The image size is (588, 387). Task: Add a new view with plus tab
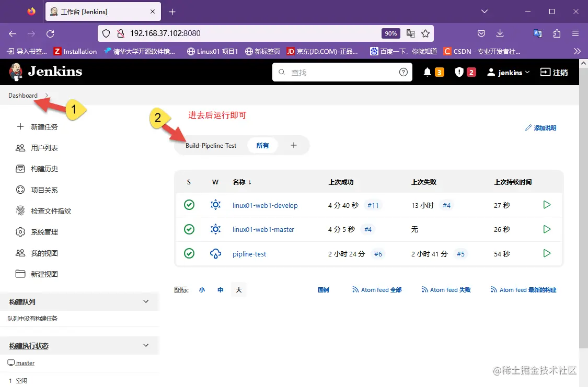tap(294, 145)
